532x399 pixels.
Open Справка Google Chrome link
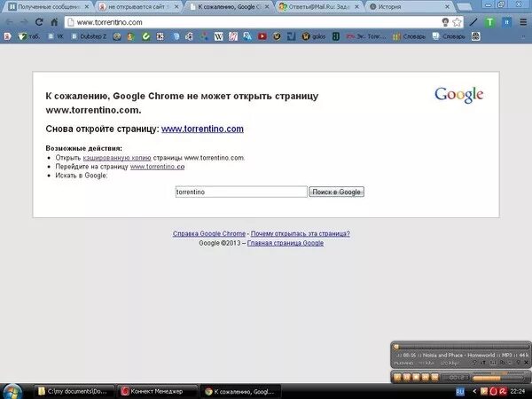209,233
